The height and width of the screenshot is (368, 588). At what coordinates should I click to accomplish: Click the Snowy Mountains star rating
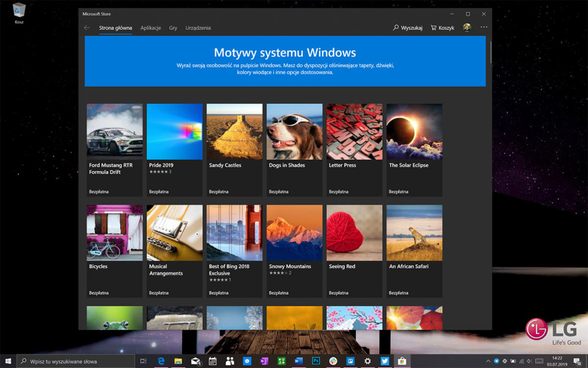[280, 273]
